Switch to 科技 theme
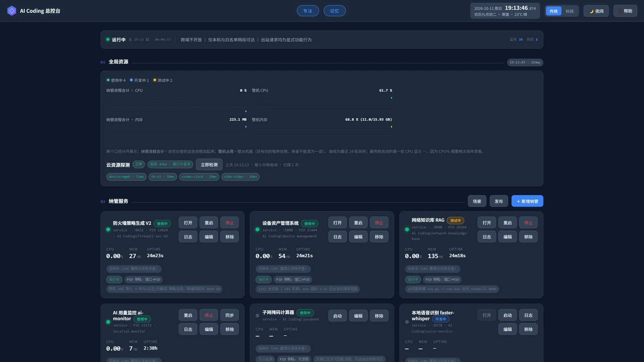This screenshot has height=362, width=644. click(x=570, y=11)
